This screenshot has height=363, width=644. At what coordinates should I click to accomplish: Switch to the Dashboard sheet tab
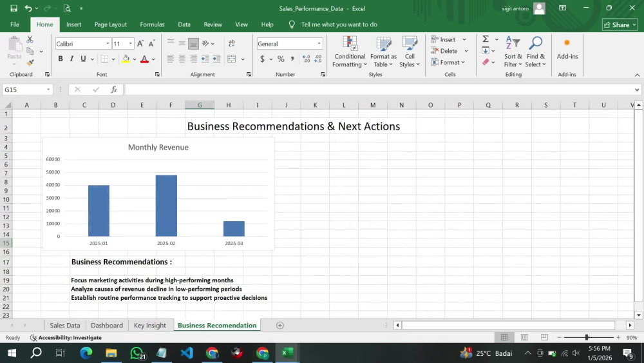pos(107,325)
